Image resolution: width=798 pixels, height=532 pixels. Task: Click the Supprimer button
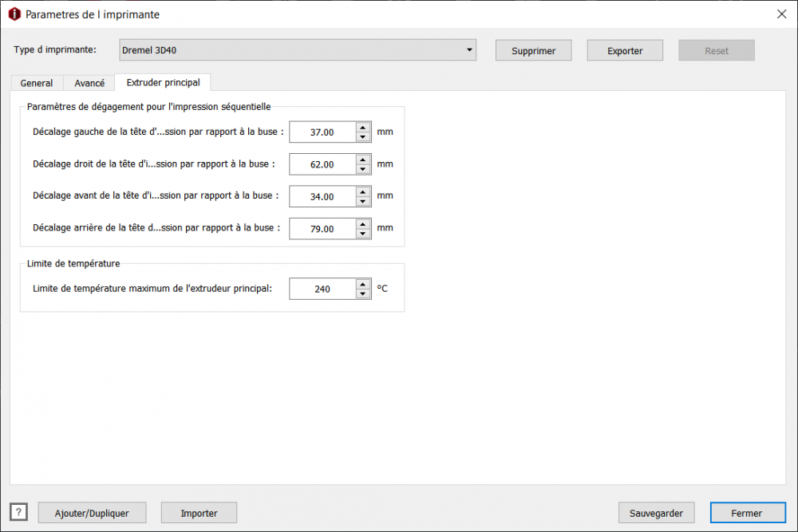pyautogui.click(x=533, y=50)
